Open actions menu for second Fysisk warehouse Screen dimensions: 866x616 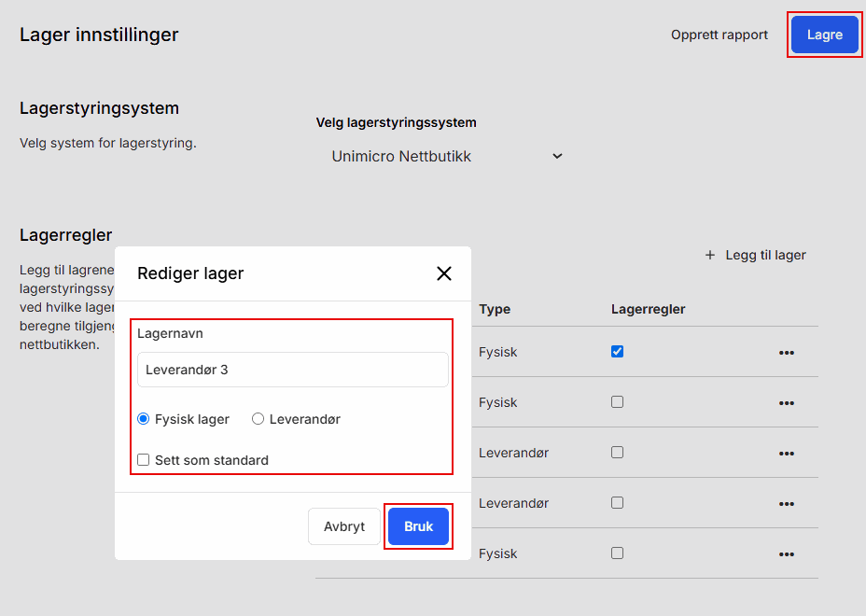click(x=786, y=402)
